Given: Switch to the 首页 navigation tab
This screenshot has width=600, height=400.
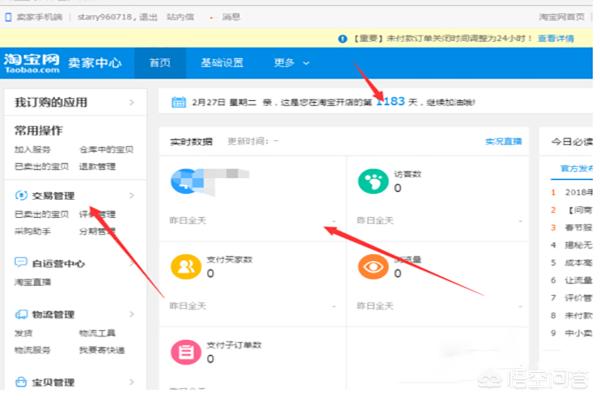Looking at the screenshot, I should click(x=160, y=63).
